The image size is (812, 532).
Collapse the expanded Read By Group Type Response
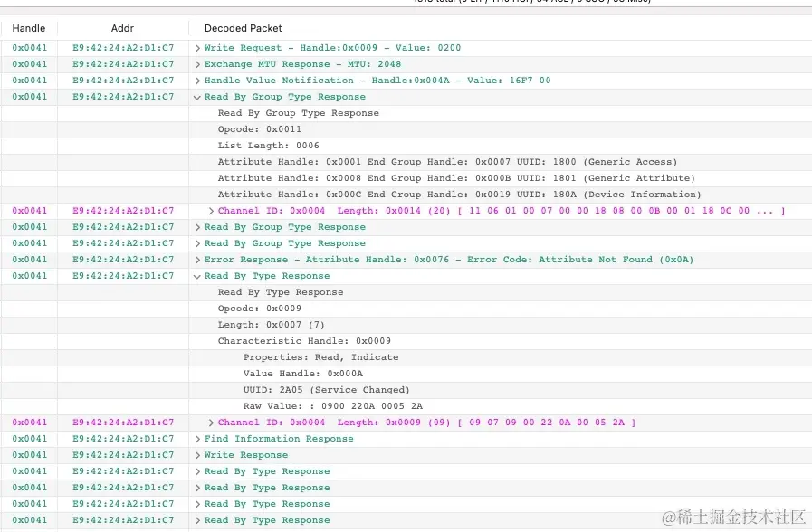click(196, 98)
